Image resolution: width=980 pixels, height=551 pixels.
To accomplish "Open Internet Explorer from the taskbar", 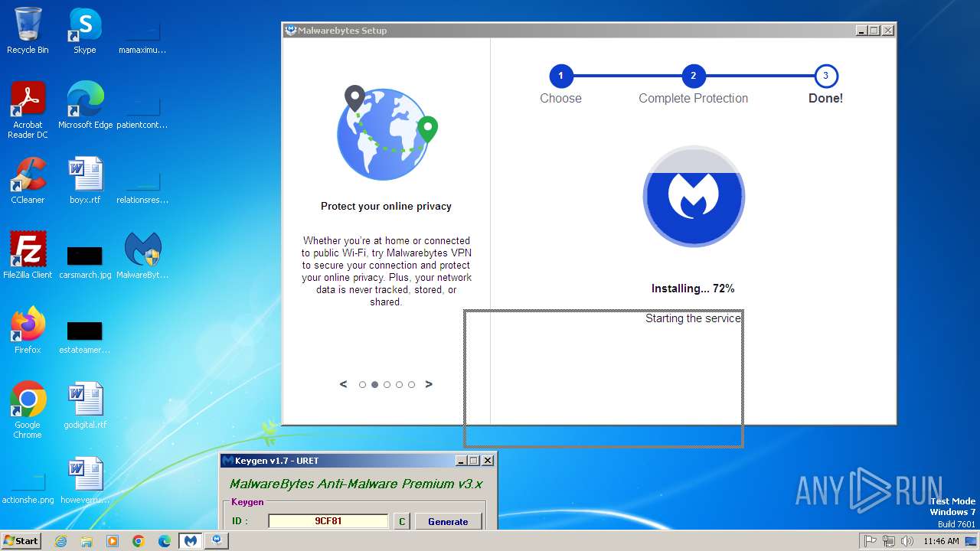I will tap(61, 541).
